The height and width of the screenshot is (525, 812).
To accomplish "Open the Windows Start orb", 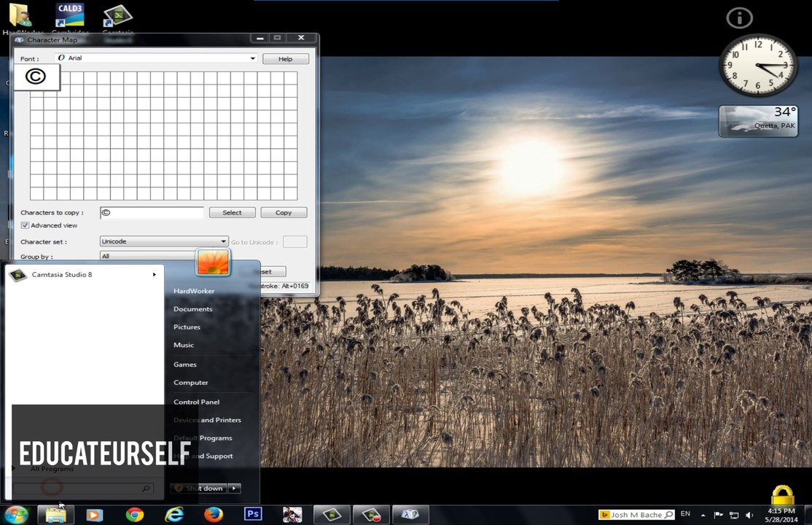I will pos(16,515).
